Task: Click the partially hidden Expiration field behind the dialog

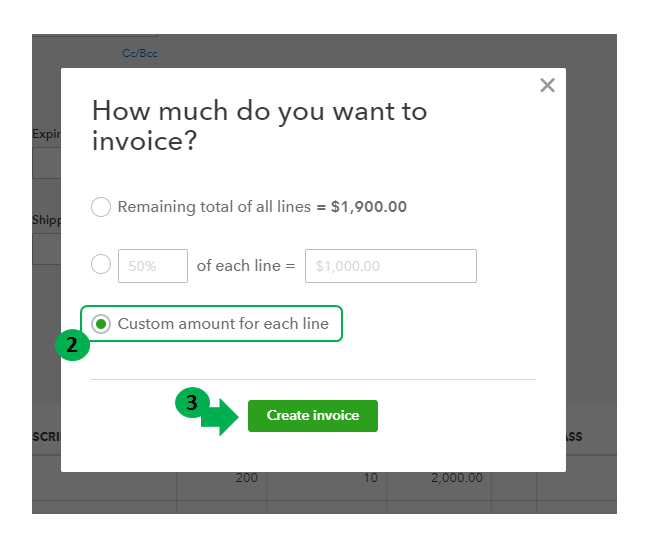Action: click(x=46, y=163)
